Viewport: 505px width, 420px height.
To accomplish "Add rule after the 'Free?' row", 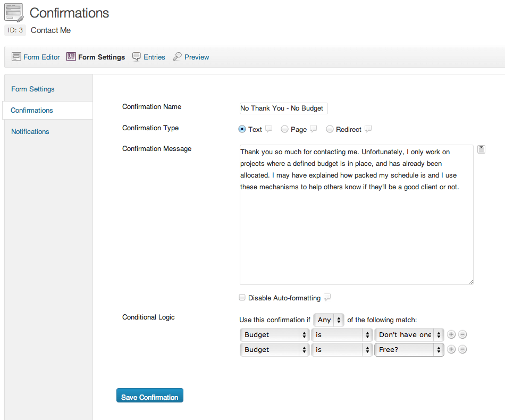I will tap(451, 349).
